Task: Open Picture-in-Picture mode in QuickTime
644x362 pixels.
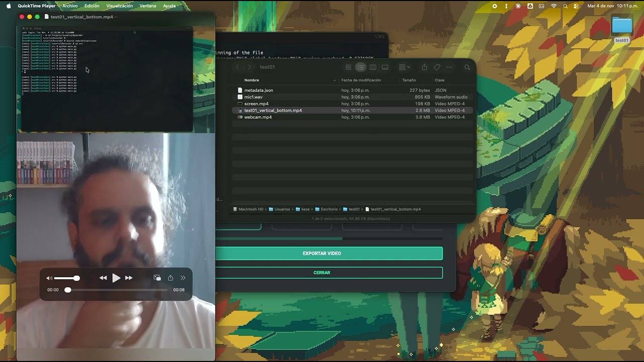Action: click(x=157, y=278)
